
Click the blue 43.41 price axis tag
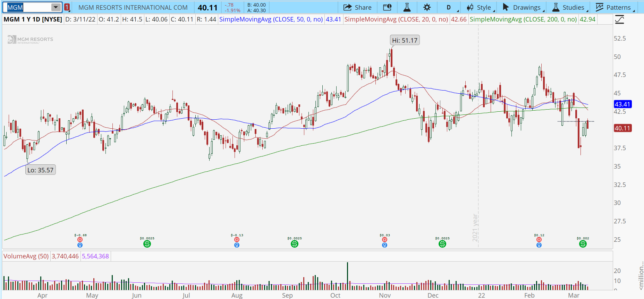[622, 104]
